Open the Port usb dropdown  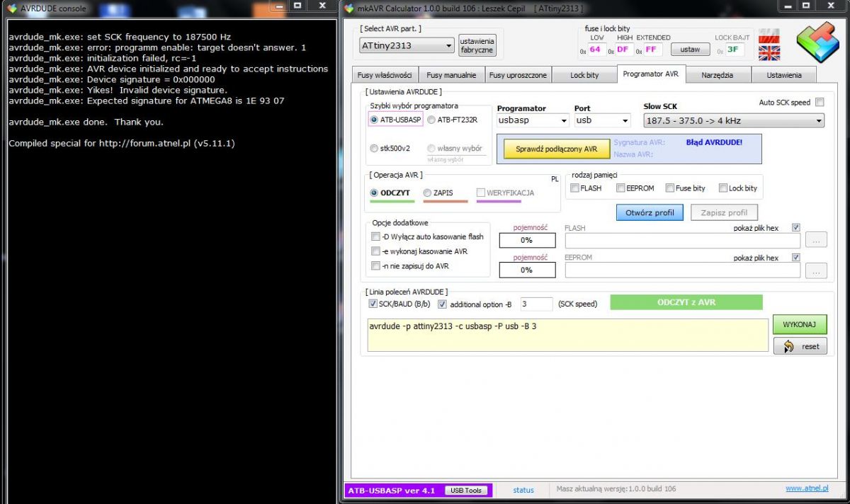click(601, 120)
